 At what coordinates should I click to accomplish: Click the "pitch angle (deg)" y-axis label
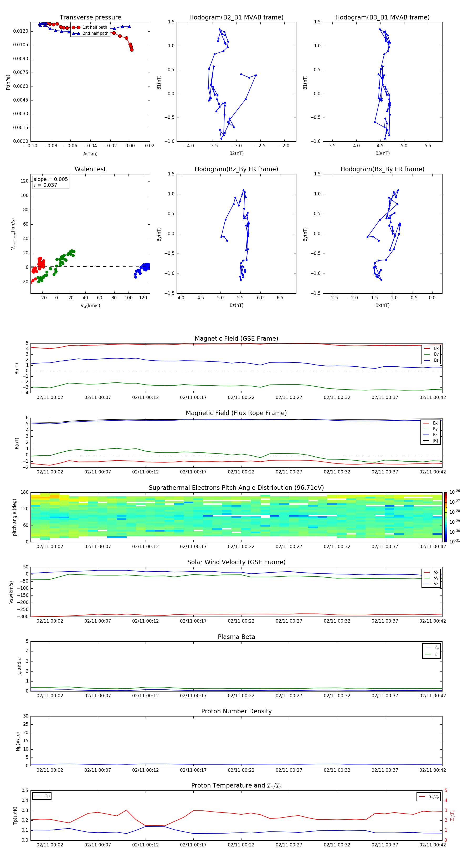[14, 517]
